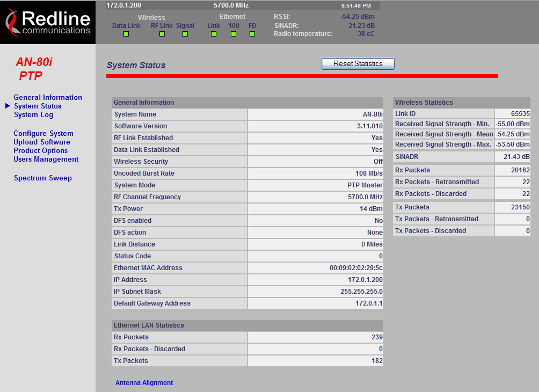
Task: Click the blue arrow beside System Status
Action: click(8, 106)
